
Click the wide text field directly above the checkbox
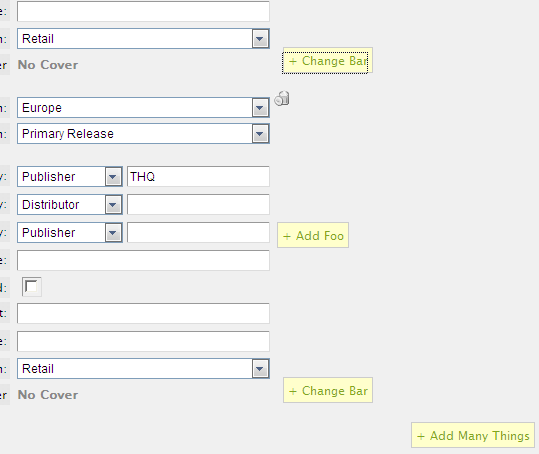tap(143, 261)
